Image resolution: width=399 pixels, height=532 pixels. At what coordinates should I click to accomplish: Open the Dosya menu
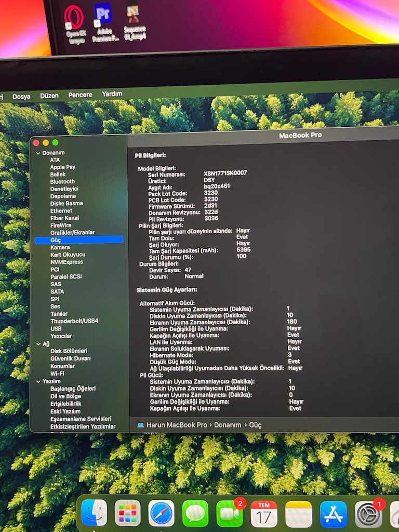21,97
